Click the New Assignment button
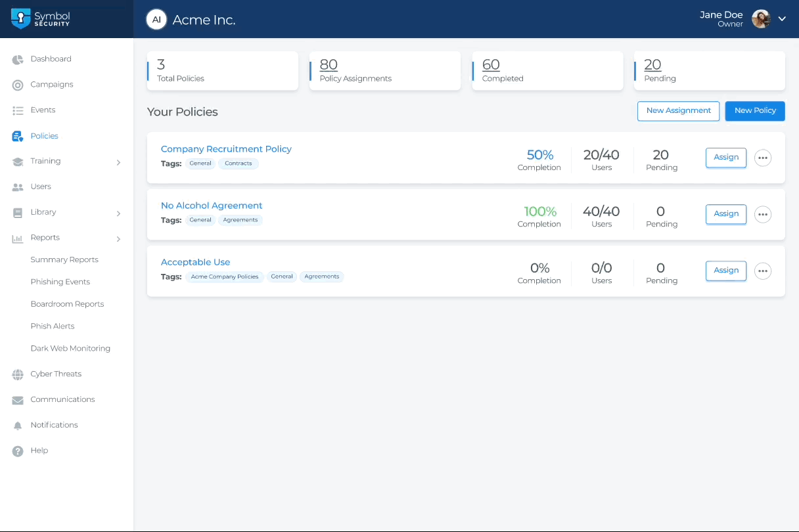This screenshot has height=532, width=799. (x=678, y=111)
